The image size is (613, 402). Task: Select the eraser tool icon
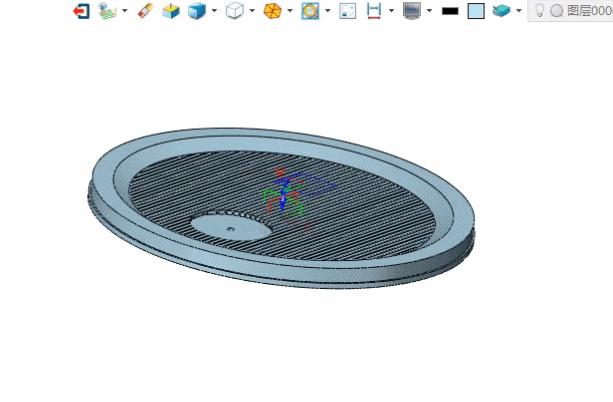(x=145, y=11)
